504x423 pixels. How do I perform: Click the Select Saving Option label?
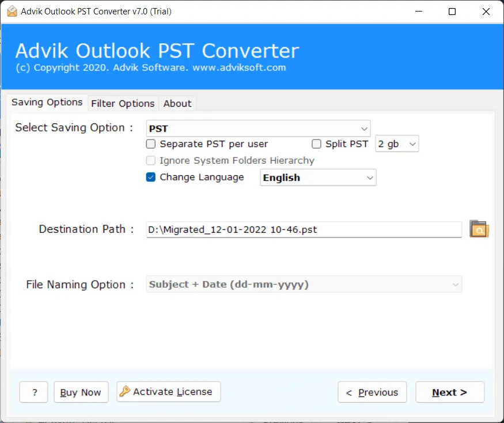pos(74,128)
